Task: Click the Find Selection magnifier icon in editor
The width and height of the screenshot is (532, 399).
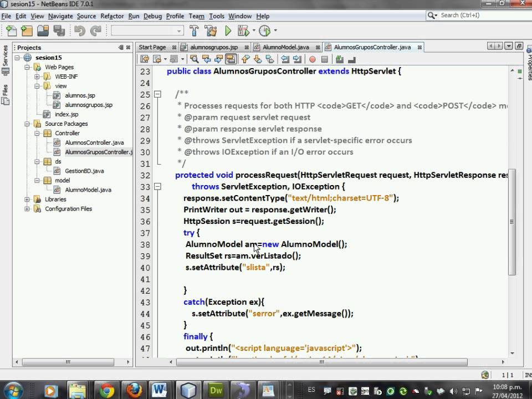Action: [195, 59]
